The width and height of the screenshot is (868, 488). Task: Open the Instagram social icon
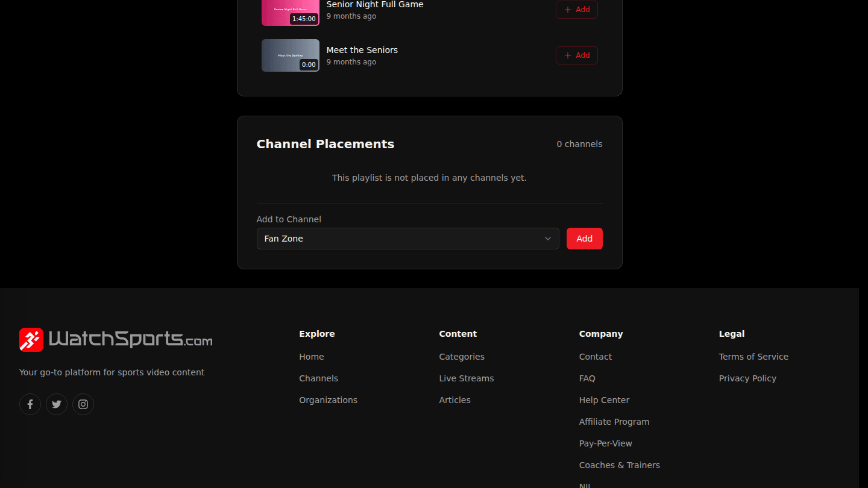(x=83, y=404)
